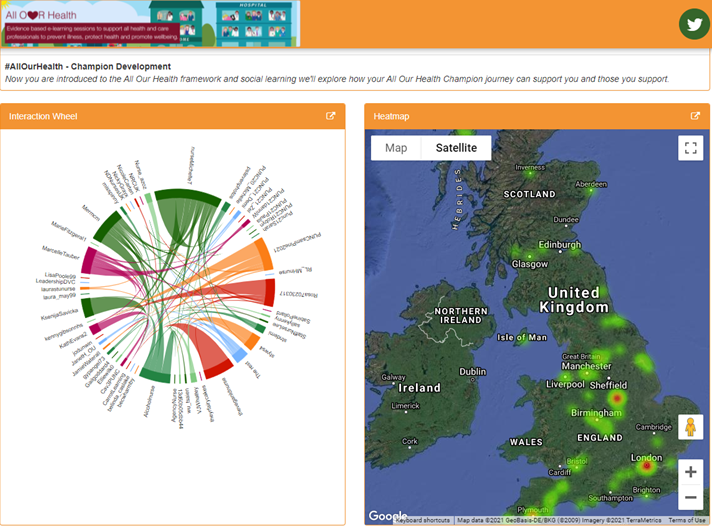Zoom in on the map
712x526 pixels.
pyautogui.click(x=691, y=472)
